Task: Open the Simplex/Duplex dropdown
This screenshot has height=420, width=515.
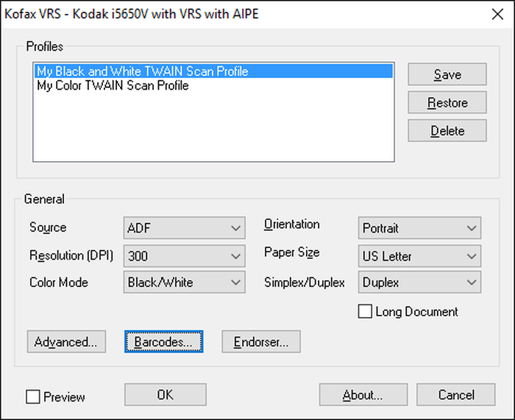Action: pos(419,282)
